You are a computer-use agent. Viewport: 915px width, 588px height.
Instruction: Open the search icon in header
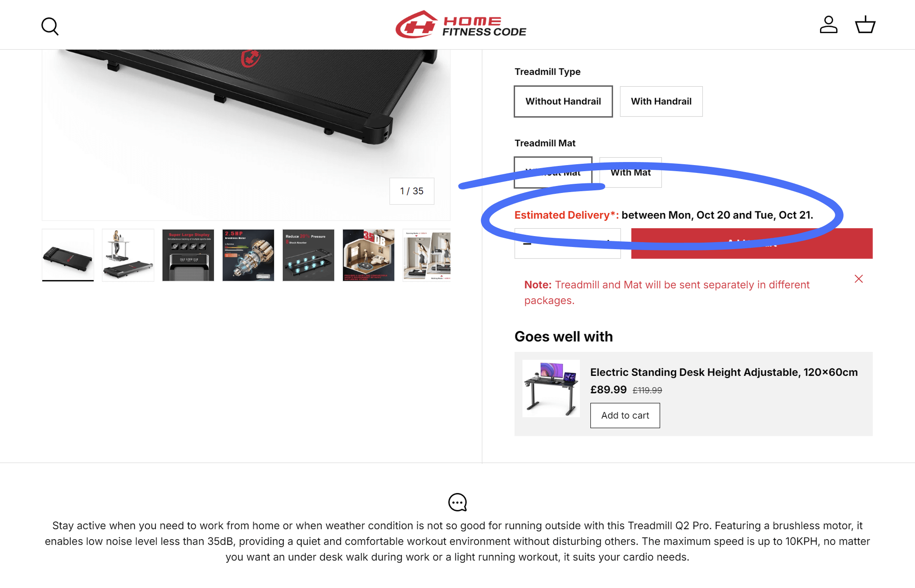[50, 26]
